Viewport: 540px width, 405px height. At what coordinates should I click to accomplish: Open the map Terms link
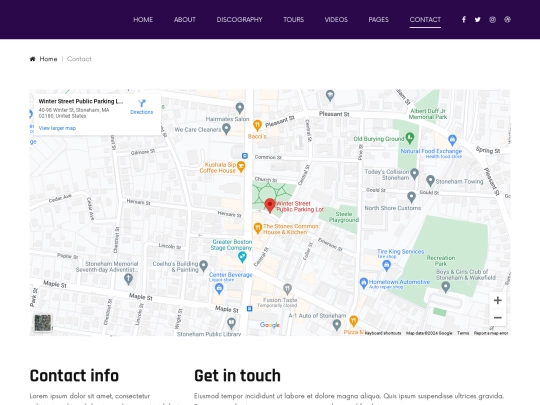(463, 333)
